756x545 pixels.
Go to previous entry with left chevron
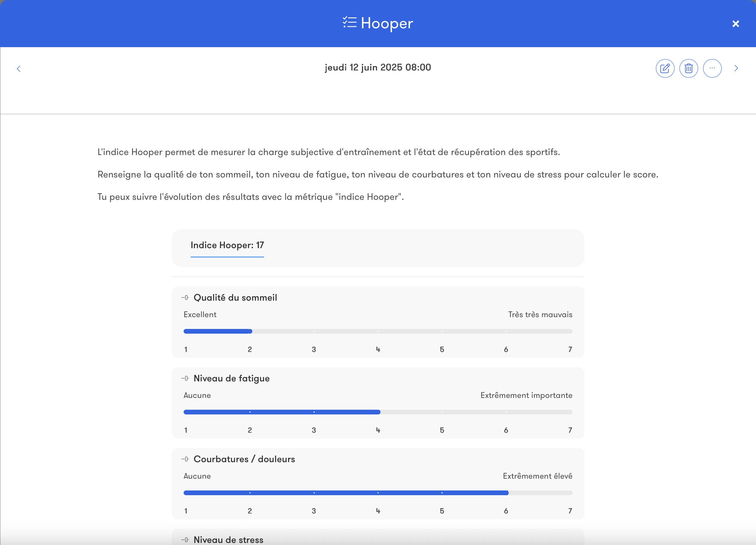point(19,69)
